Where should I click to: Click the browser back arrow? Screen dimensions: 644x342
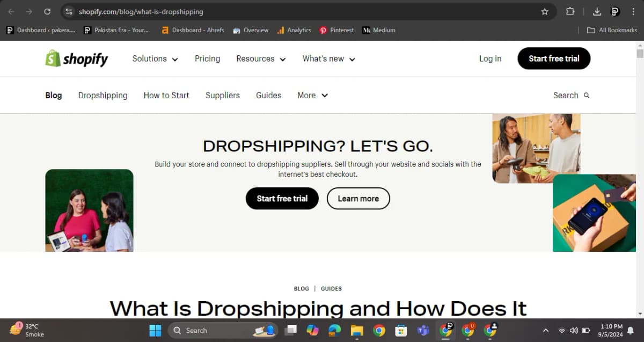pyautogui.click(x=11, y=11)
